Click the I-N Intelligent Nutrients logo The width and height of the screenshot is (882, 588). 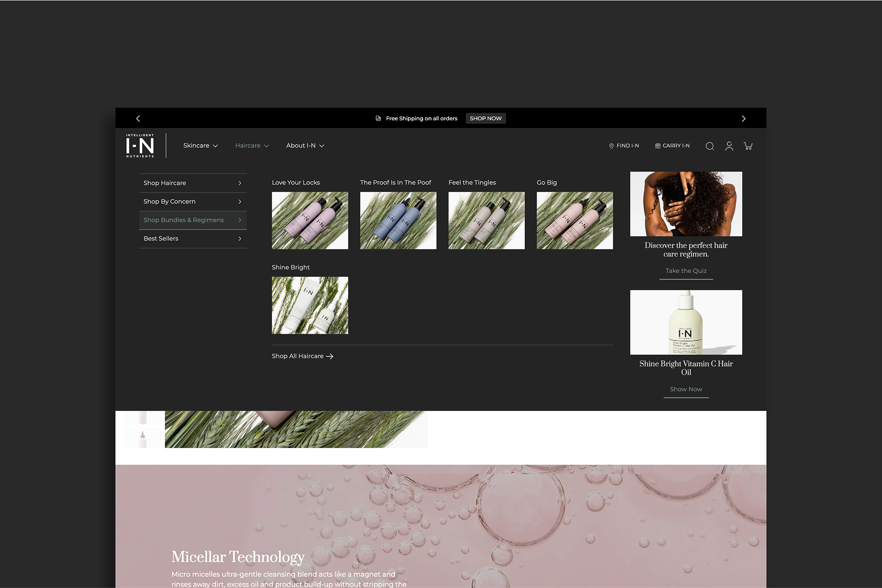tap(140, 146)
